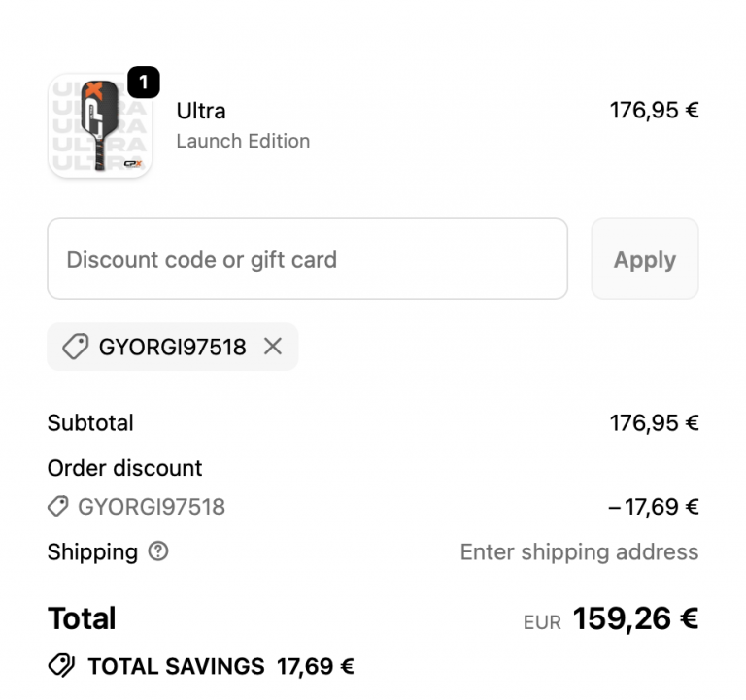746x700 pixels.
Task: Click the Ultra paddle product thumbnail
Action: [x=99, y=127]
